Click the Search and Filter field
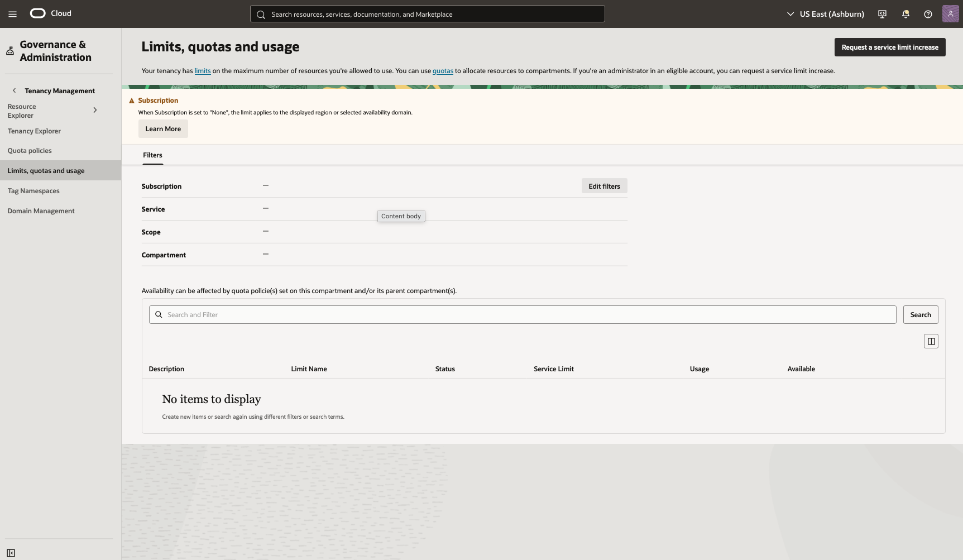Image resolution: width=963 pixels, height=560 pixels. point(522,314)
